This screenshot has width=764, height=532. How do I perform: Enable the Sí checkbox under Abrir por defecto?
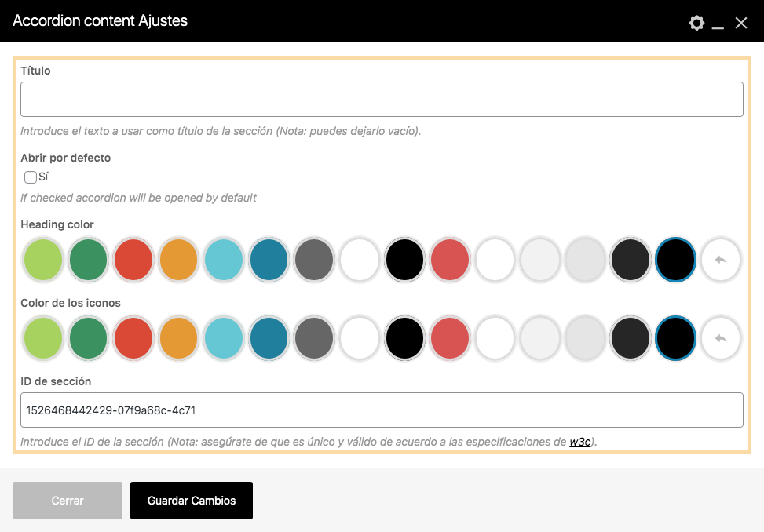(x=31, y=177)
